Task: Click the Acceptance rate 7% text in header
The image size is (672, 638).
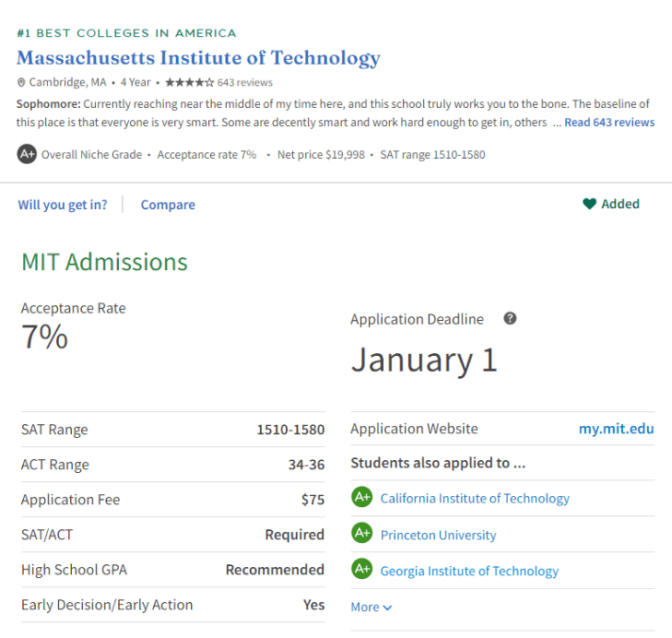Action: pos(206,155)
